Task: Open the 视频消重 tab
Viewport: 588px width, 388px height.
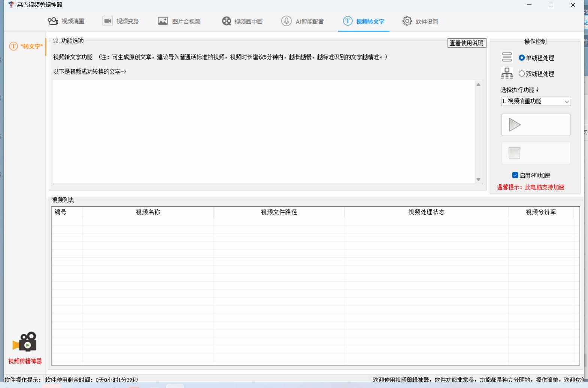Action: pos(66,21)
